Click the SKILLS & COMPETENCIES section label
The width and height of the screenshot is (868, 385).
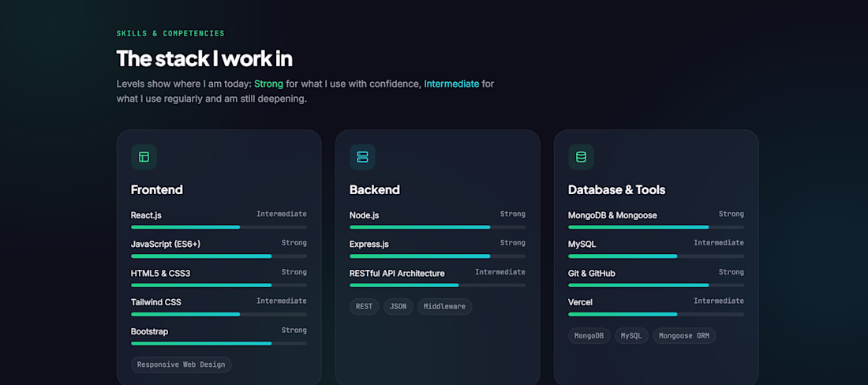[170, 34]
